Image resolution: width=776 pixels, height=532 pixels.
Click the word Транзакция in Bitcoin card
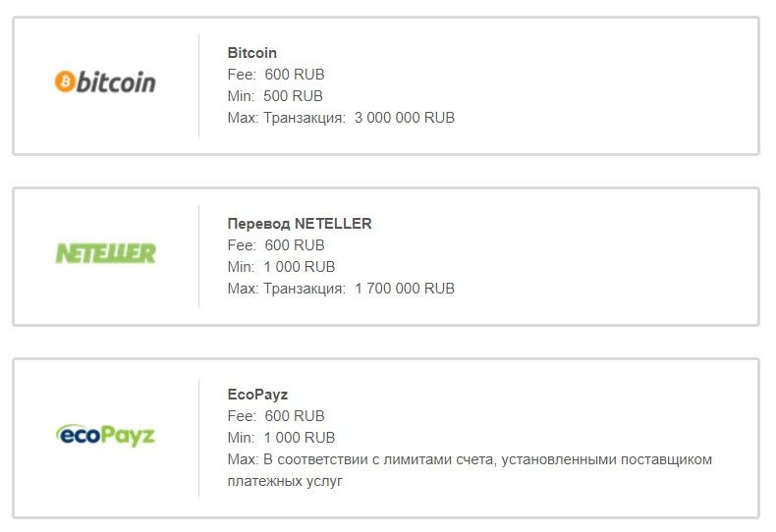[x=305, y=118]
